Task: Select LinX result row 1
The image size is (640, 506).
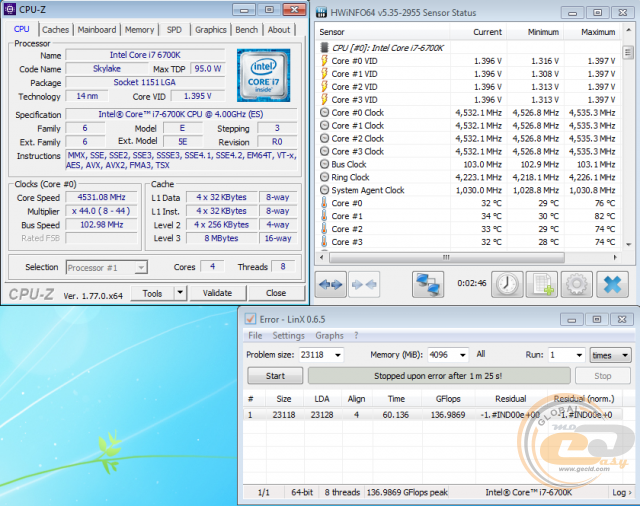Action: (x=433, y=415)
